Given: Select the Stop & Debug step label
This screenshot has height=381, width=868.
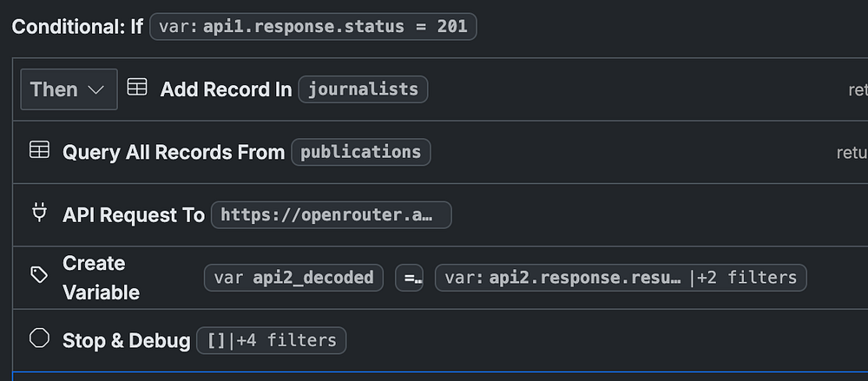Looking at the screenshot, I should click(x=126, y=340).
